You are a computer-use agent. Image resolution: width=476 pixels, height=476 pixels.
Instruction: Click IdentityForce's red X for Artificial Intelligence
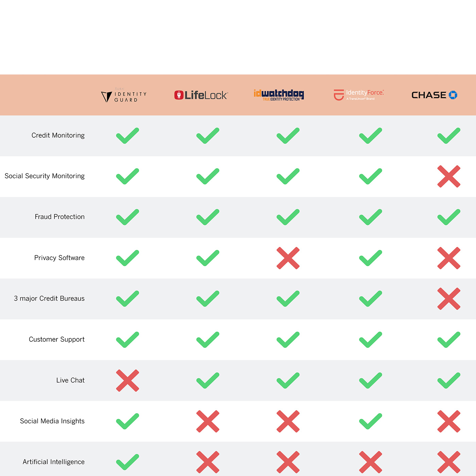tap(371, 462)
